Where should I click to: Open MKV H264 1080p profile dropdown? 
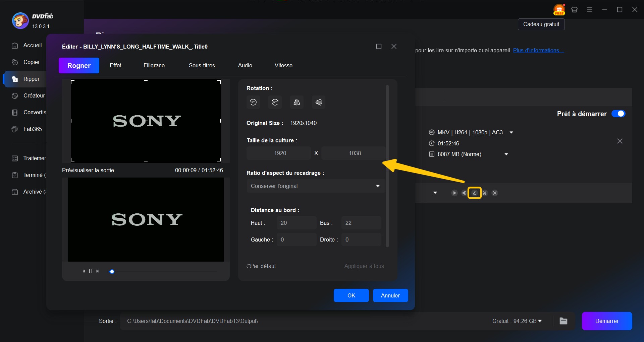[x=511, y=132]
